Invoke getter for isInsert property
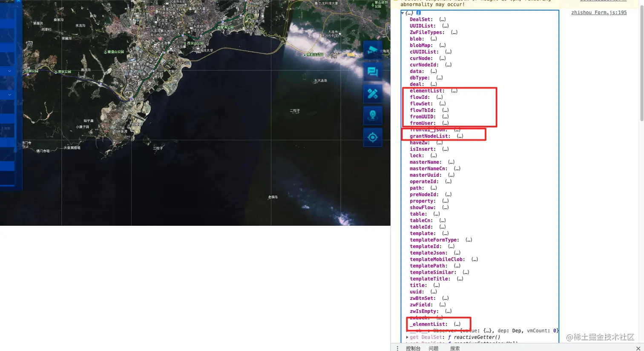 pyautogui.click(x=446, y=149)
